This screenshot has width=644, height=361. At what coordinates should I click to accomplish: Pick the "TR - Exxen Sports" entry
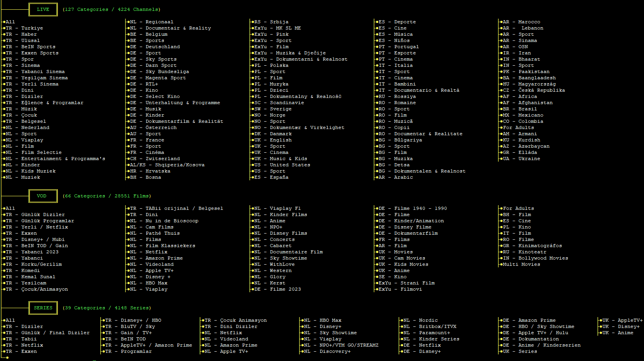point(32,53)
